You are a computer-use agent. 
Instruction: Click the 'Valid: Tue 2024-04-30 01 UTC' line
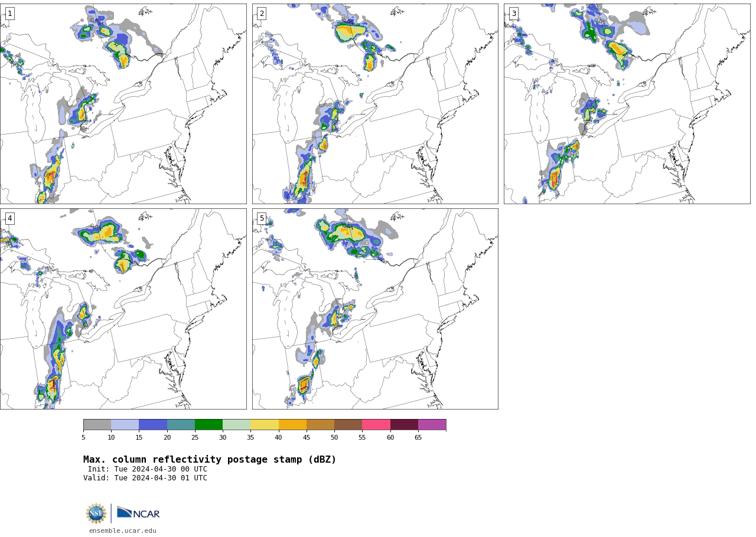pyautogui.click(x=145, y=478)
